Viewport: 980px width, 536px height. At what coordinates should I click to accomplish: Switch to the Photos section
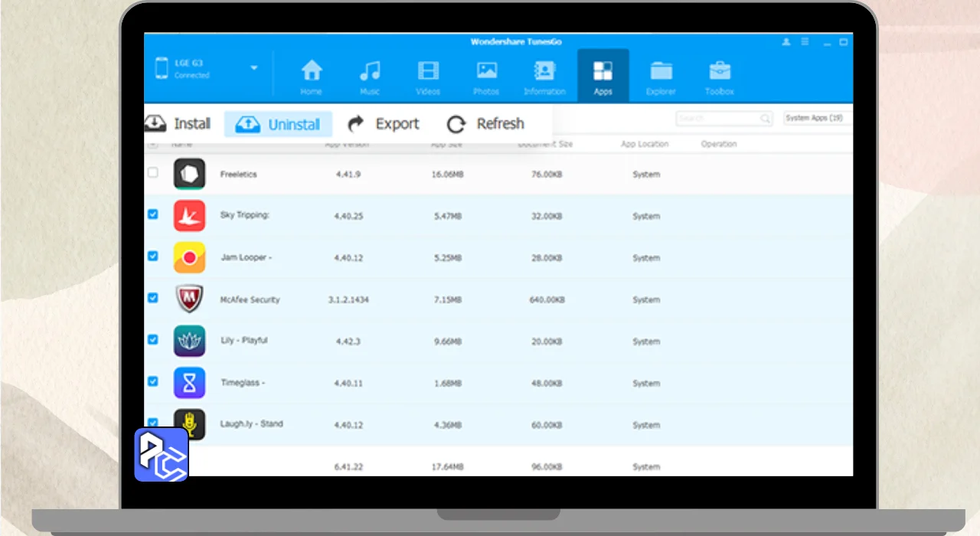point(486,77)
